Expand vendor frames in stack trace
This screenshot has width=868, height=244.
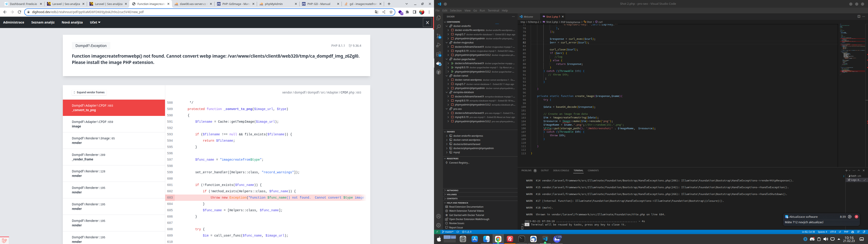click(89, 92)
